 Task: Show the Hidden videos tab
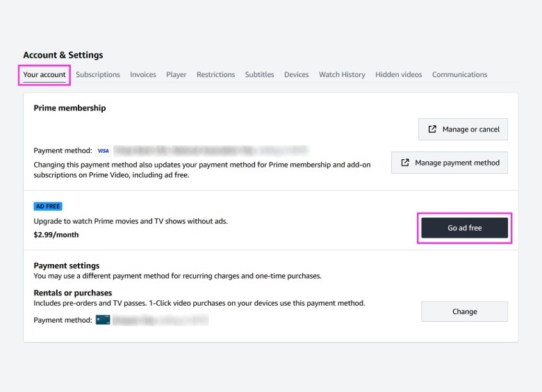399,74
